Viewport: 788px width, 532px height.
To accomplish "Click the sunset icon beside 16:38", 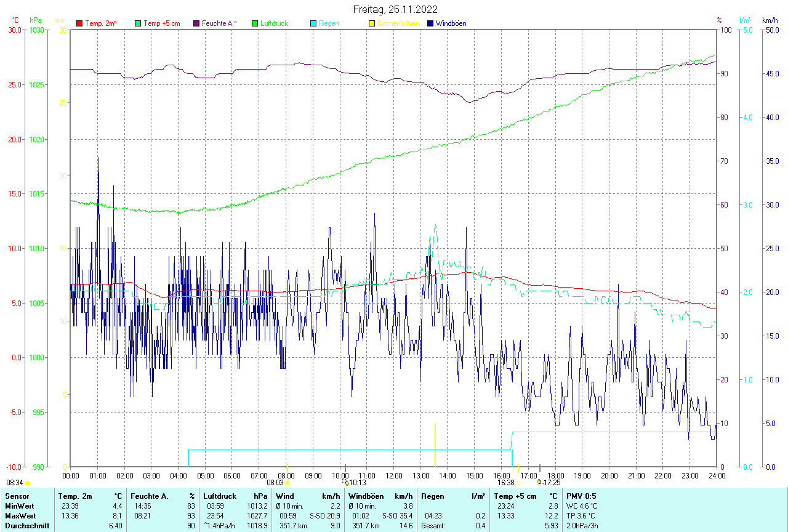I will [x=518, y=483].
